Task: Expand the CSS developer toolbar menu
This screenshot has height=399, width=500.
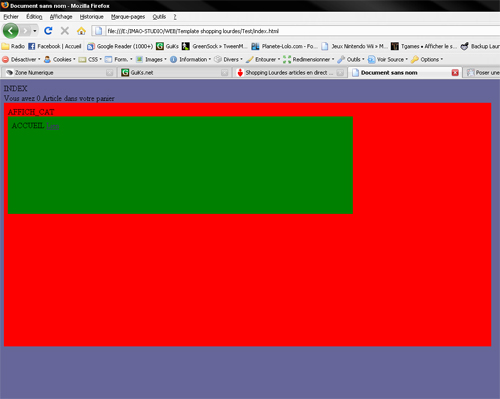Action: 90,59
